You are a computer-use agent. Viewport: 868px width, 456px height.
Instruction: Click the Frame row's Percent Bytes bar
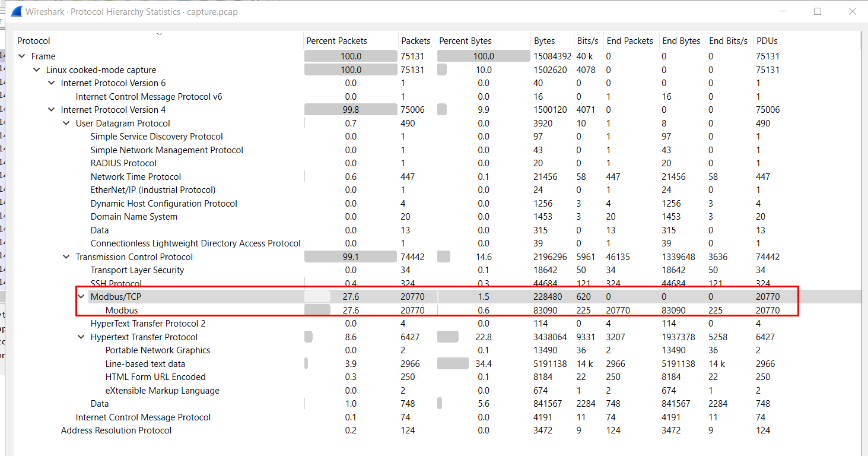tap(484, 56)
